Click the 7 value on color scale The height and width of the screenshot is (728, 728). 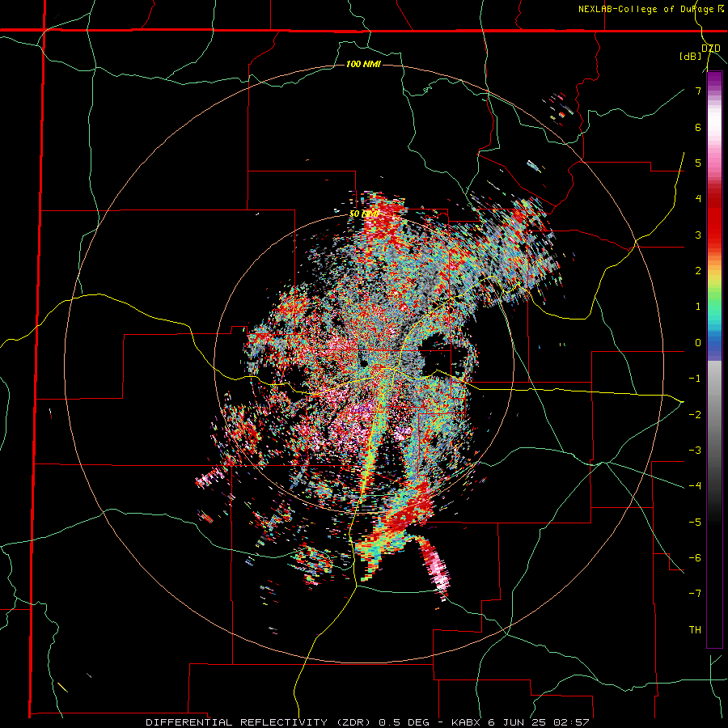click(698, 91)
